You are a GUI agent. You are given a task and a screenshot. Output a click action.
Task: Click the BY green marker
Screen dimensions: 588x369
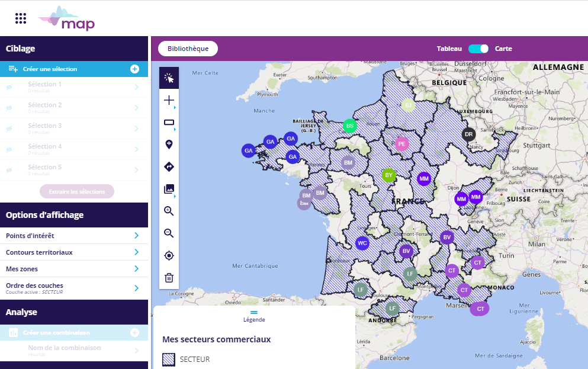pyautogui.click(x=389, y=175)
